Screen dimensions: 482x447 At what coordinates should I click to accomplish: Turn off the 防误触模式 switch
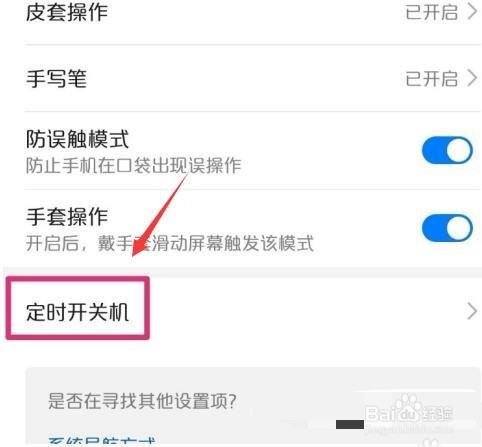point(447,150)
